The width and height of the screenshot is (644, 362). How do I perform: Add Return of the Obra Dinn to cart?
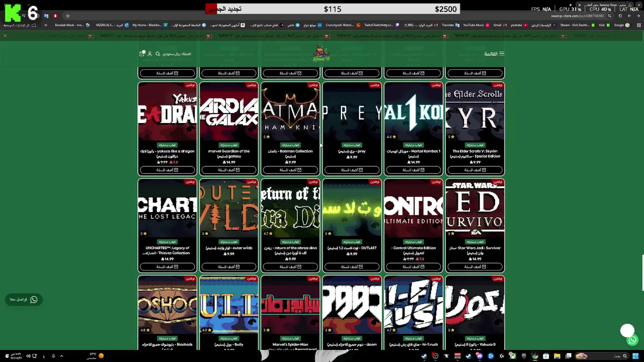click(290, 266)
